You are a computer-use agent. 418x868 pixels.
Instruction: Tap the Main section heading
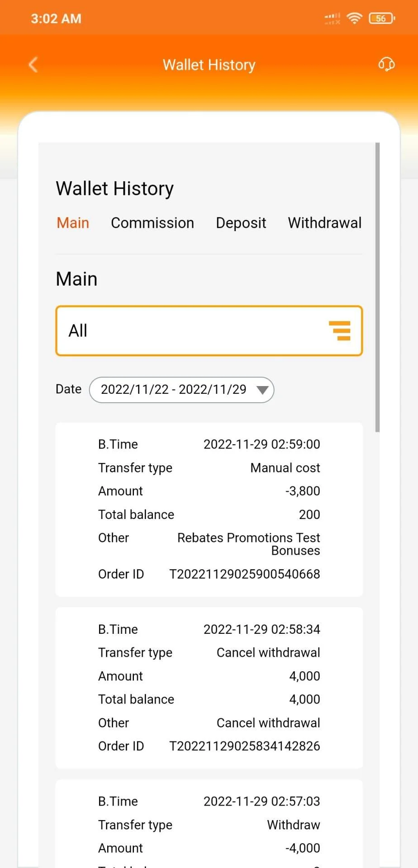[x=76, y=279]
